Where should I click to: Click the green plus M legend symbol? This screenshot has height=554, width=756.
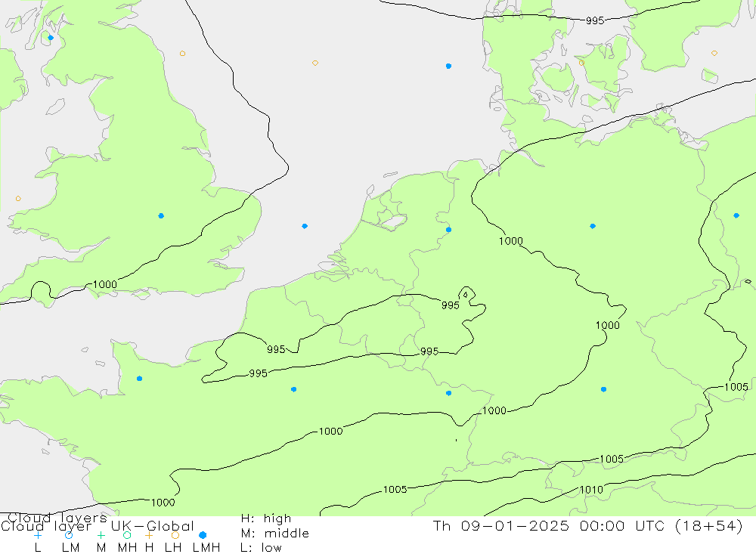101,535
